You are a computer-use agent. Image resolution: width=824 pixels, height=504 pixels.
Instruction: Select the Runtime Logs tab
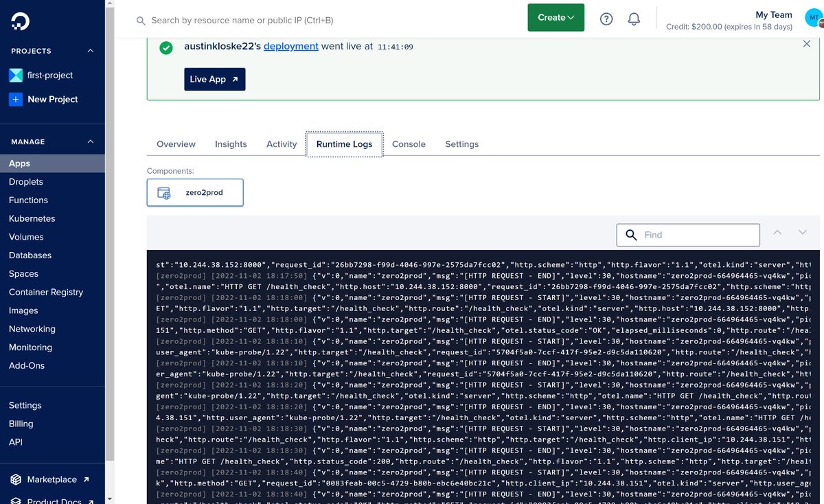tap(344, 144)
